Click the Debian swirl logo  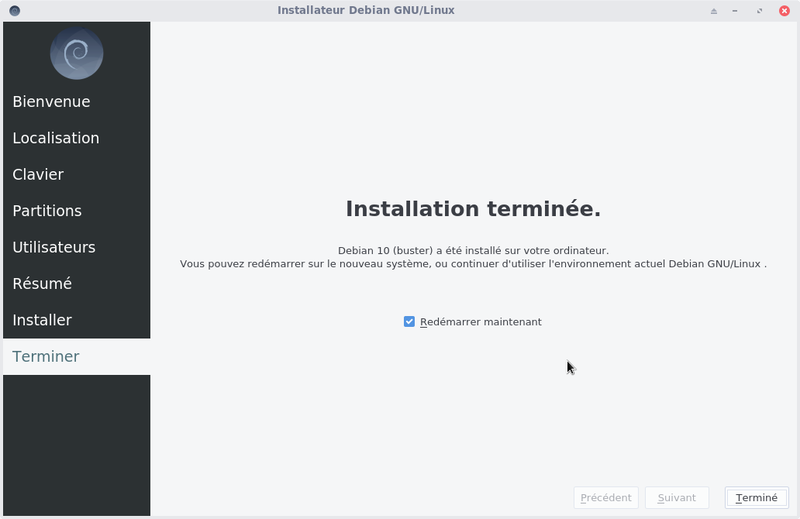[x=77, y=53]
